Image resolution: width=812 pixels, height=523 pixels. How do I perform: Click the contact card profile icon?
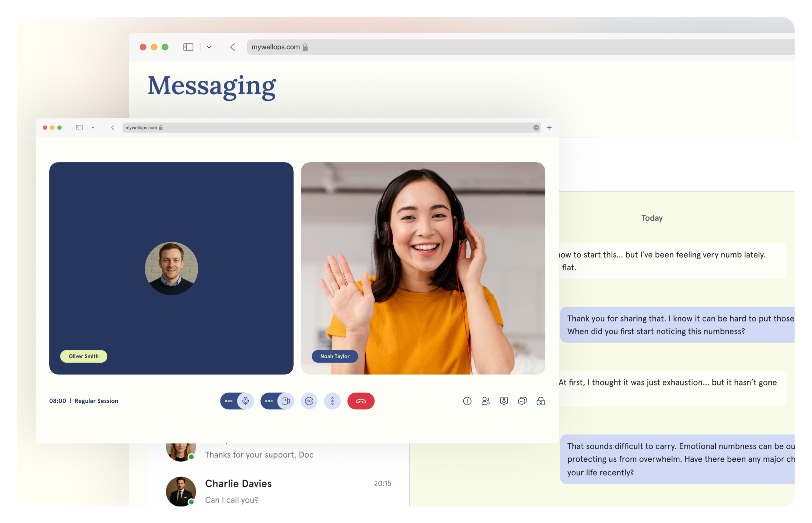[x=504, y=401]
